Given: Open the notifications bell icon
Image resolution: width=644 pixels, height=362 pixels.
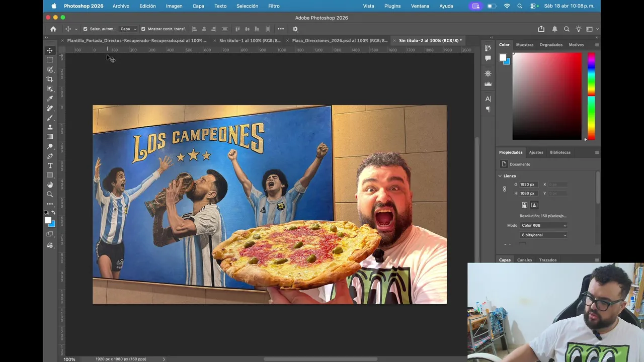Looking at the screenshot, I should click(x=554, y=29).
